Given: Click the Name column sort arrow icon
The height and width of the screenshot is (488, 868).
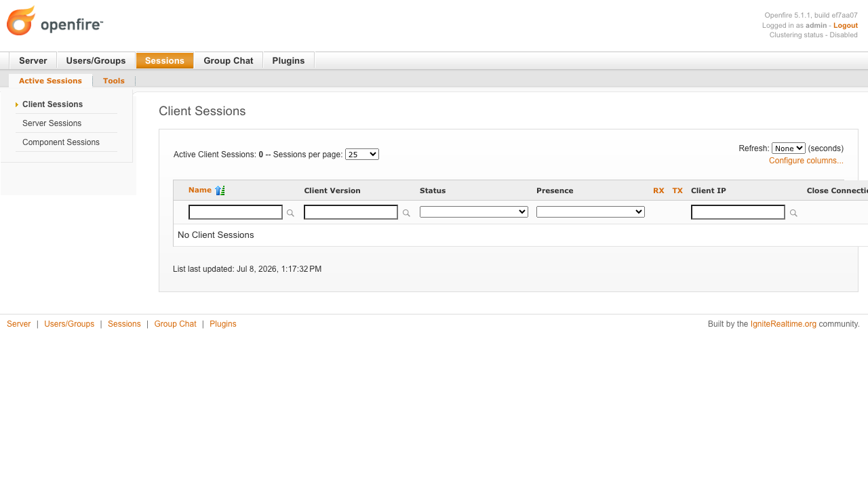Looking at the screenshot, I should 220,190.
